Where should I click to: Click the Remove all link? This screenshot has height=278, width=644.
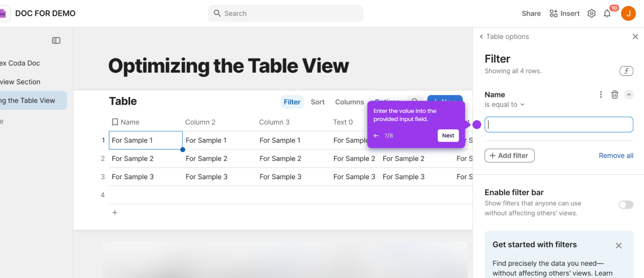point(616,156)
